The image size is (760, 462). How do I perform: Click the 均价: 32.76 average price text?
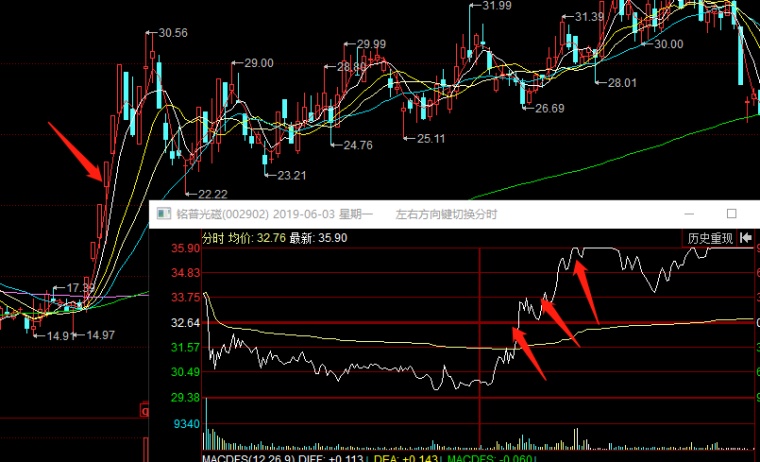(257, 238)
